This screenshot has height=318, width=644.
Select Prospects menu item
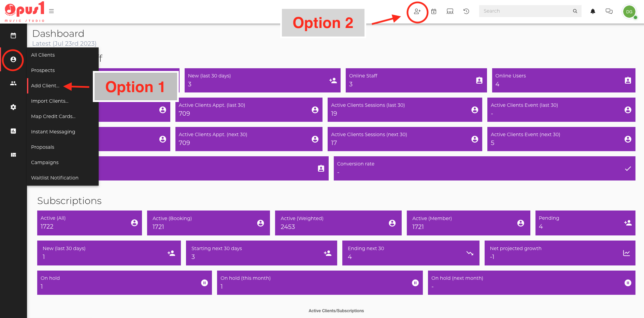(63, 70)
